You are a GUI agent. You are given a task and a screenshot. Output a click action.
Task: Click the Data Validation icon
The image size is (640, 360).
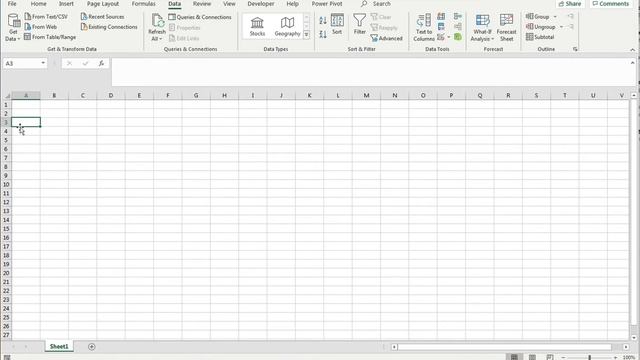pos(440,37)
